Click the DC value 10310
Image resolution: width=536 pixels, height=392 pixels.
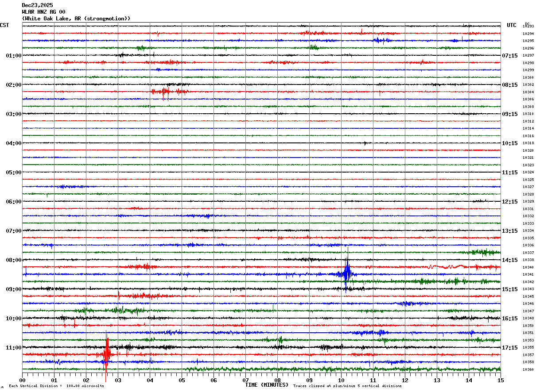[x=528, y=114]
